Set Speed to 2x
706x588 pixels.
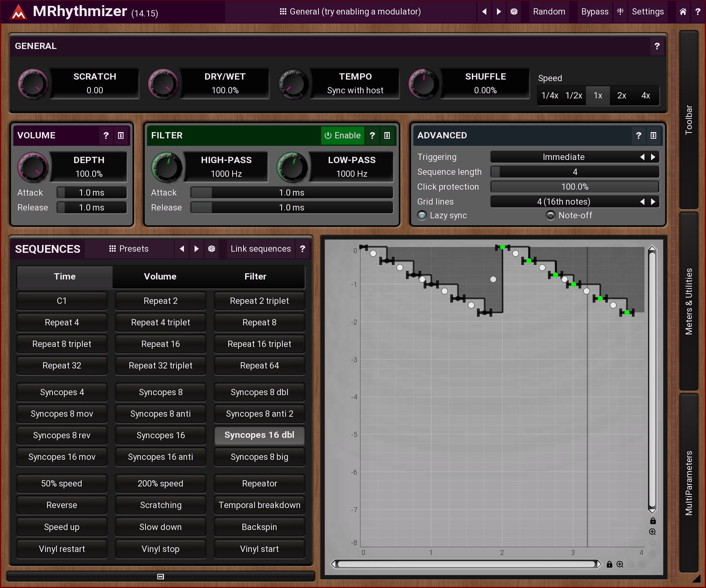[x=622, y=96]
